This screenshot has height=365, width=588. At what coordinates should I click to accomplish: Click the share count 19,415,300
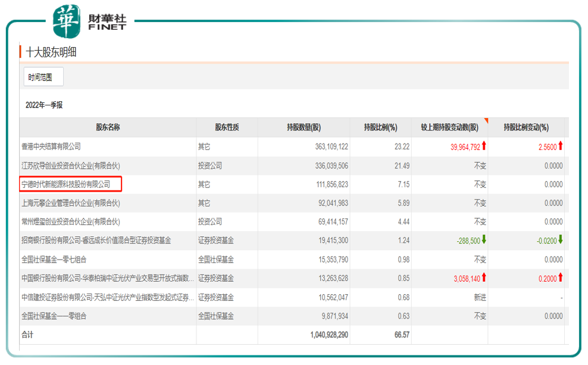tap(333, 241)
